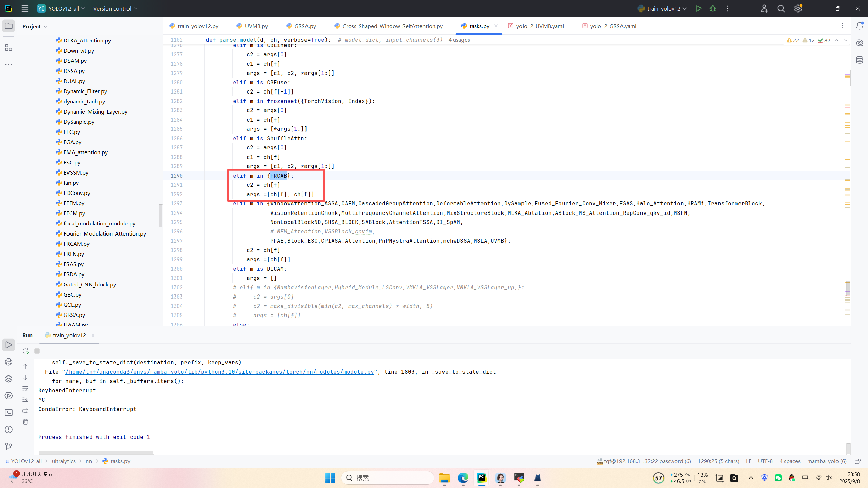Open the Version control dropdown
This screenshot has width=868, height=488.
(115, 8)
